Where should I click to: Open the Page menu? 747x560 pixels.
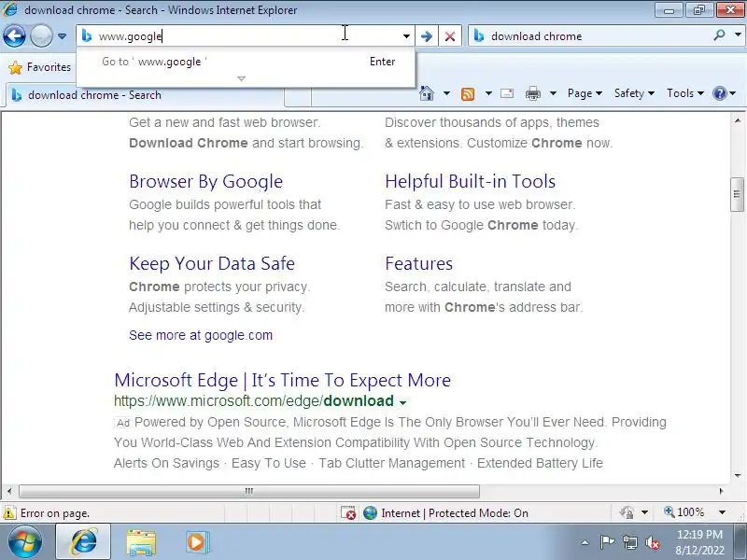click(585, 93)
